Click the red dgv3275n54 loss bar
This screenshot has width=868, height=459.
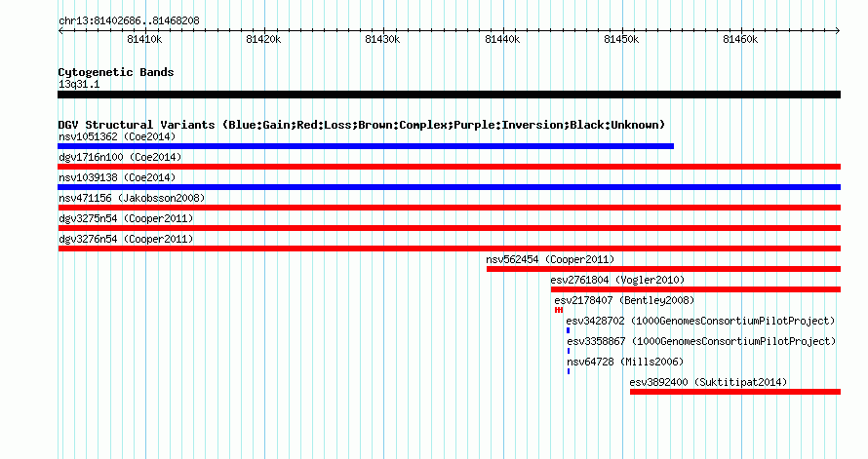pos(449,228)
